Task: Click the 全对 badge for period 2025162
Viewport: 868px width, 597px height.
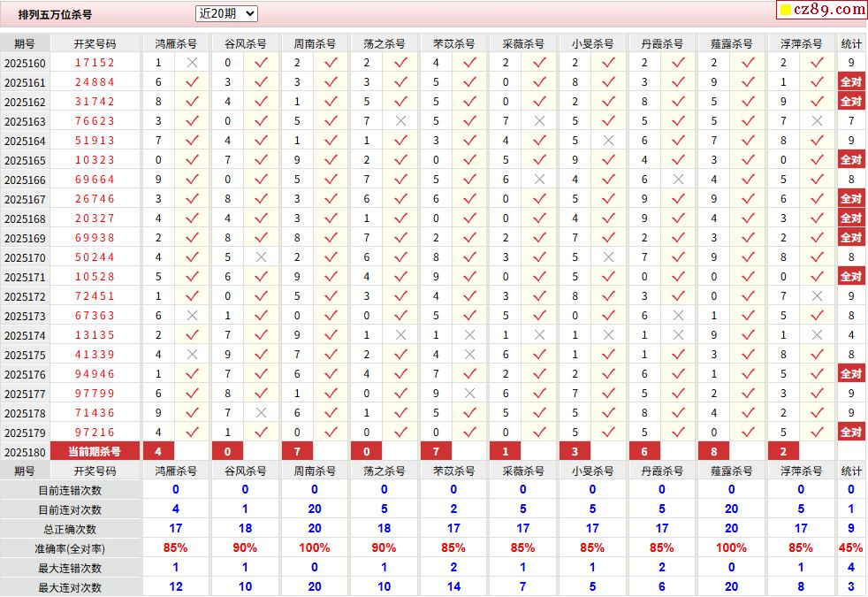Action: (851, 102)
